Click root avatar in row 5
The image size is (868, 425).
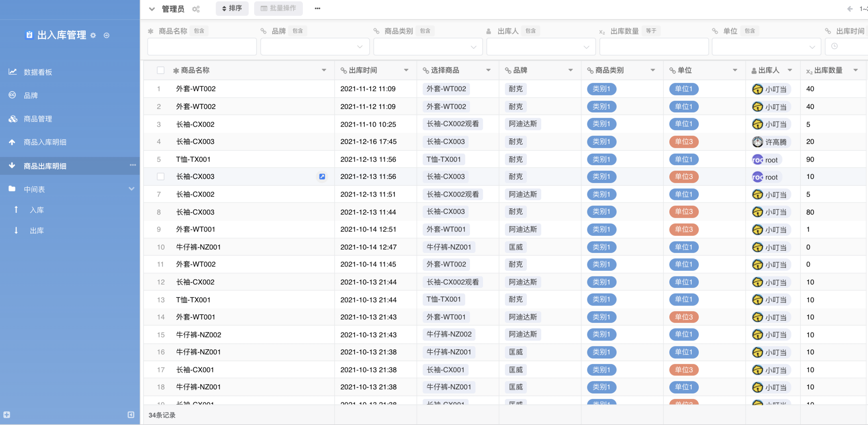757,160
